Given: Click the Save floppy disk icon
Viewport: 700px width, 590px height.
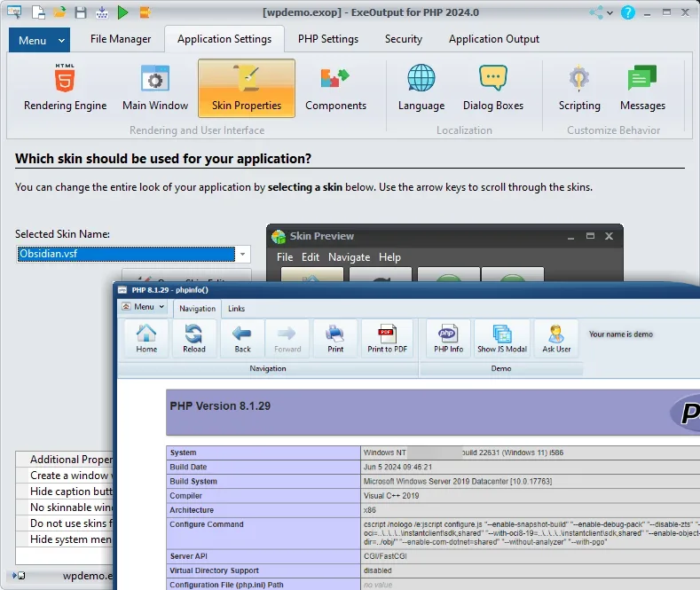Looking at the screenshot, I should coord(81,12).
